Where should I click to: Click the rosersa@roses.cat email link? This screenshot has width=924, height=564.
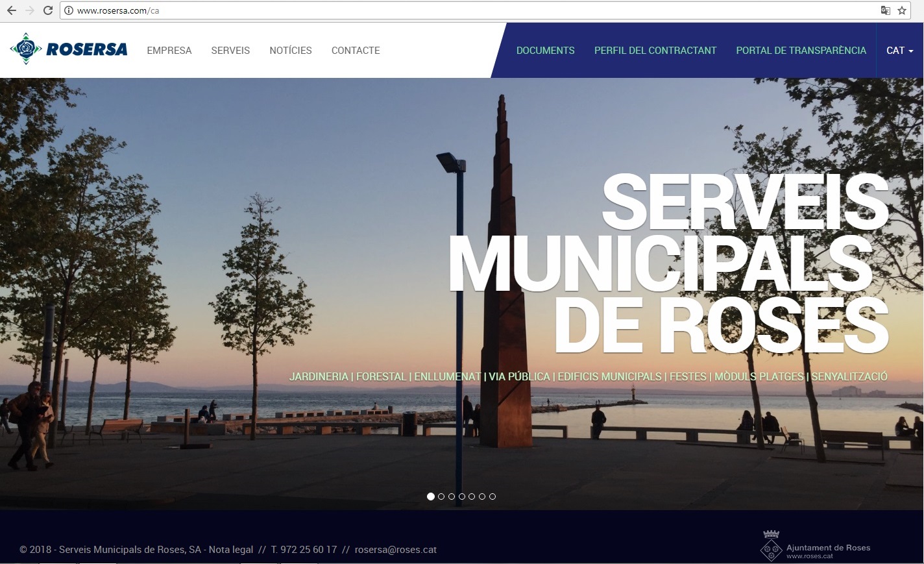(396, 550)
